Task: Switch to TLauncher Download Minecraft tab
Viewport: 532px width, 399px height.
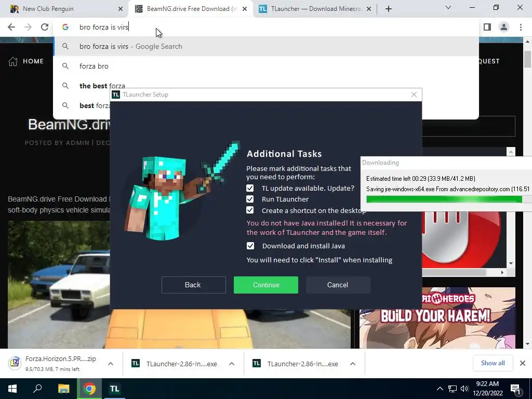Action: [315, 9]
